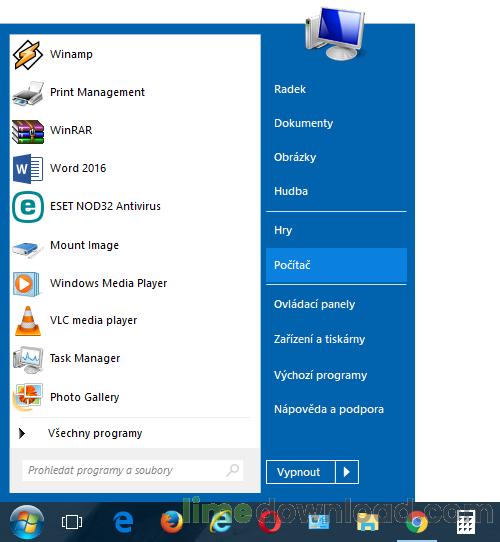This screenshot has width=500, height=542.
Task: Launch Firefox from the taskbar
Action: (x=172, y=522)
